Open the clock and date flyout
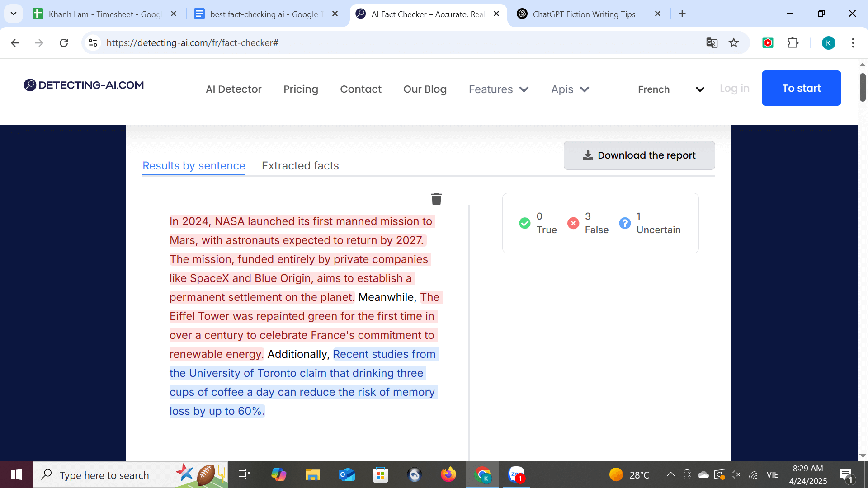Image resolution: width=868 pixels, height=488 pixels. [808, 475]
